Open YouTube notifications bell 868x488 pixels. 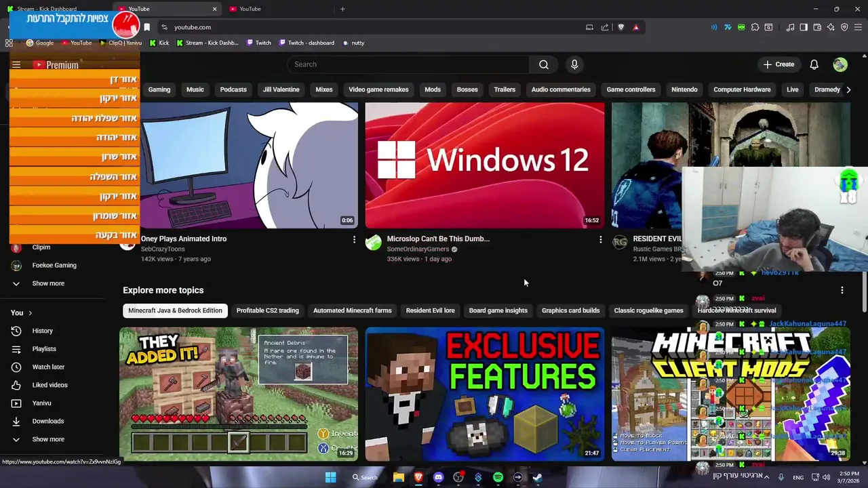(x=814, y=64)
